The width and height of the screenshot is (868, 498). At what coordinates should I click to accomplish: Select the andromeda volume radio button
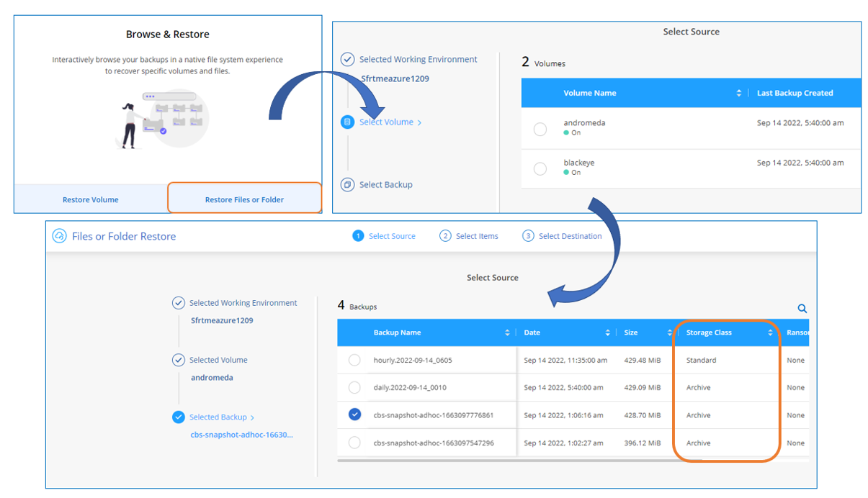[x=540, y=129]
